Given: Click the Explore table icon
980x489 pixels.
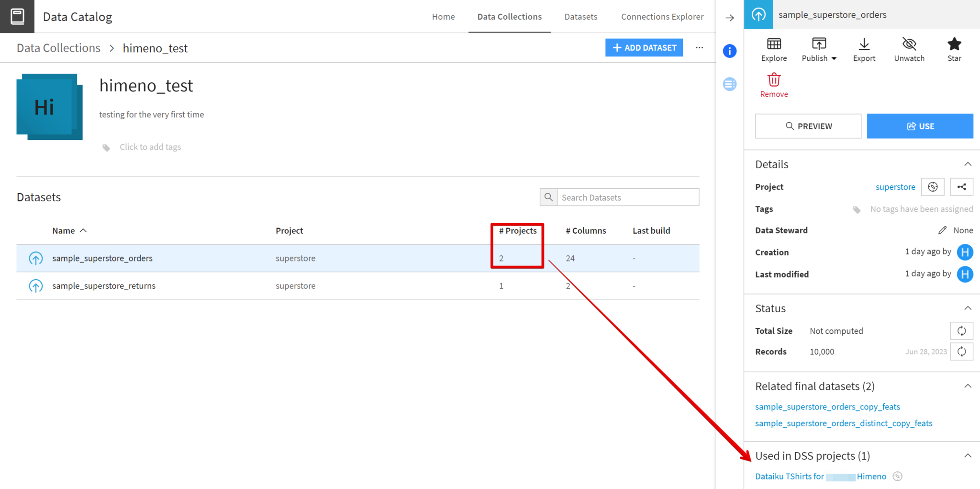Looking at the screenshot, I should pyautogui.click(x=774, y=45).
